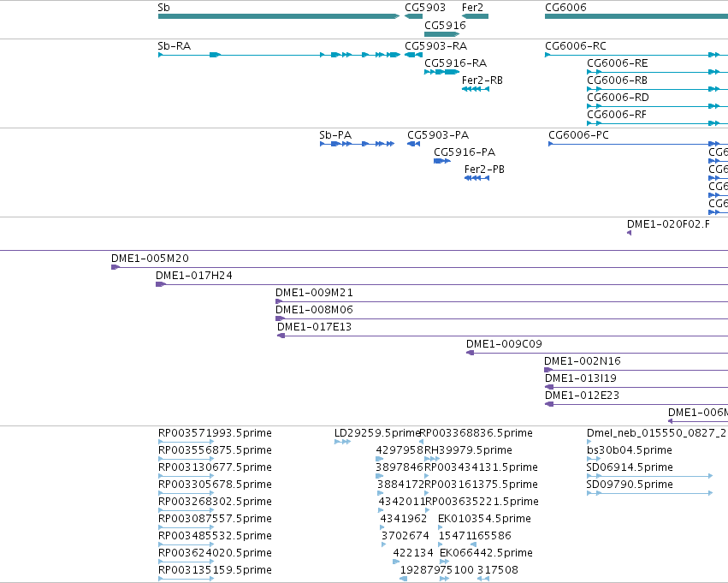Click the CG5916-RA transcript label
The height and width of the screenshot is (583, 728).
click(x=455, y=63)
